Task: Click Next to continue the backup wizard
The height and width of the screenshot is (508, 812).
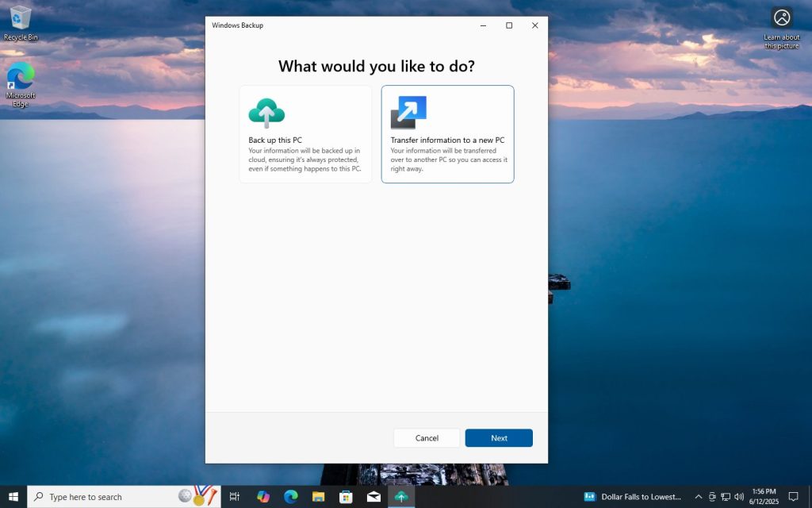Action: click(499, 437)
